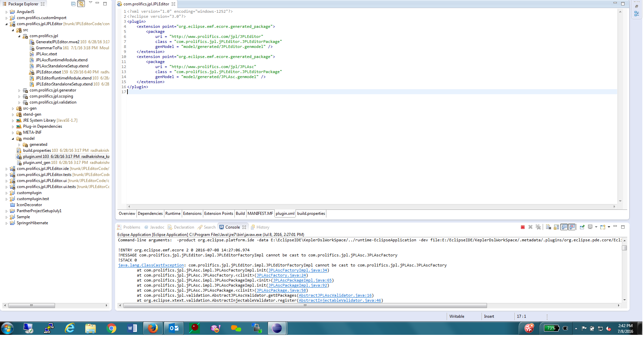
Task: Collapse the com.prolifics.jpl.JPLEditor project
Action: coord(6,24)
